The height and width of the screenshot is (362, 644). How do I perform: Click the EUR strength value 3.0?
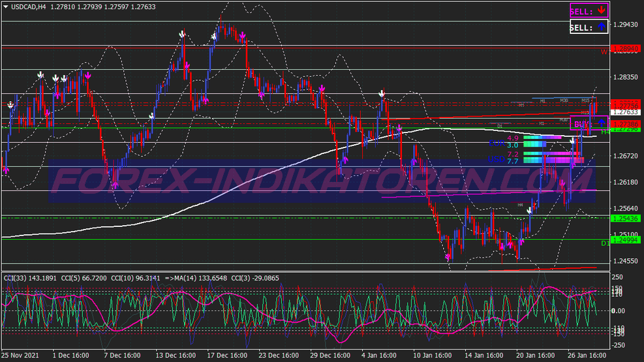click(513, 145)
